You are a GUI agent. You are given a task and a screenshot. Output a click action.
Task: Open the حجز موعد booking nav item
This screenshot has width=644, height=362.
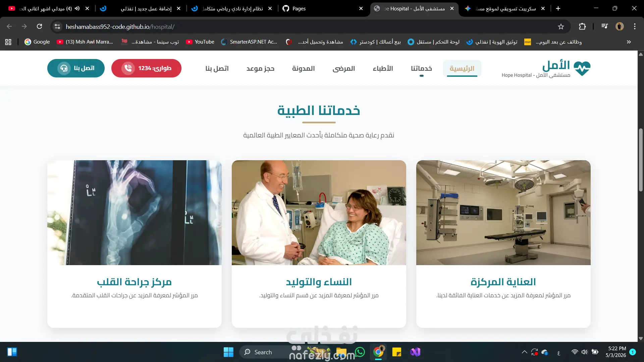tap(260, 68)
